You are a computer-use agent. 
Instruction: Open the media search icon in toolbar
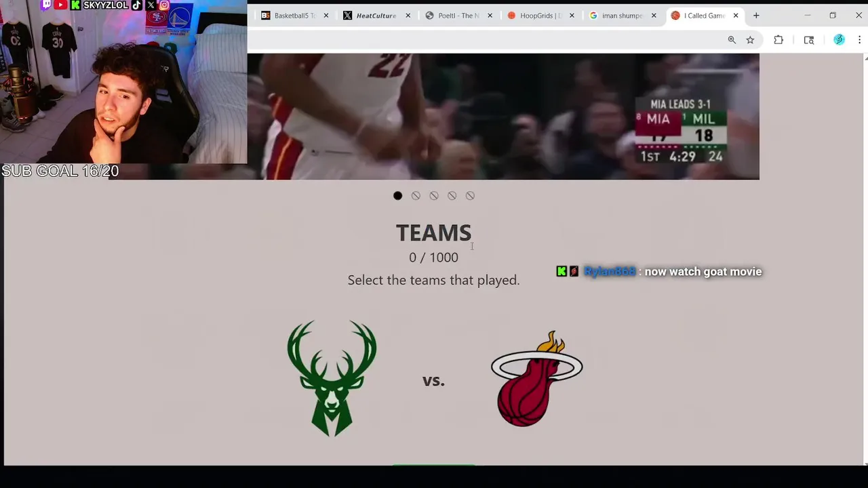(x=809, y=40)
